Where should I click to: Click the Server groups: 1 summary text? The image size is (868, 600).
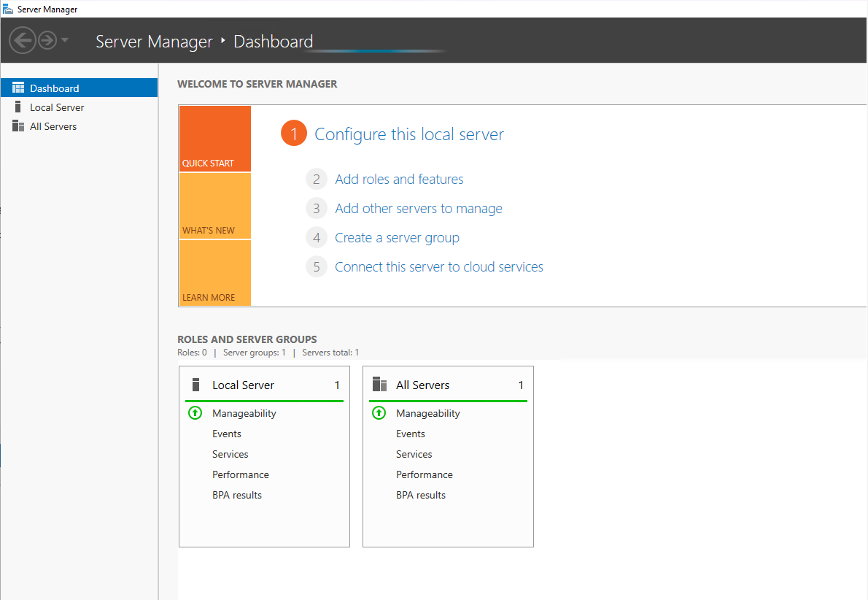(255, 353)
